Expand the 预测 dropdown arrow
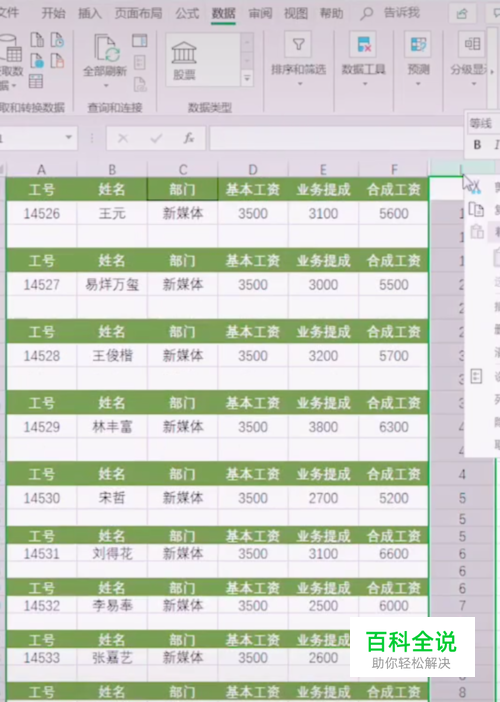Screen dimensions: 500x702 [x=418, y=84]
